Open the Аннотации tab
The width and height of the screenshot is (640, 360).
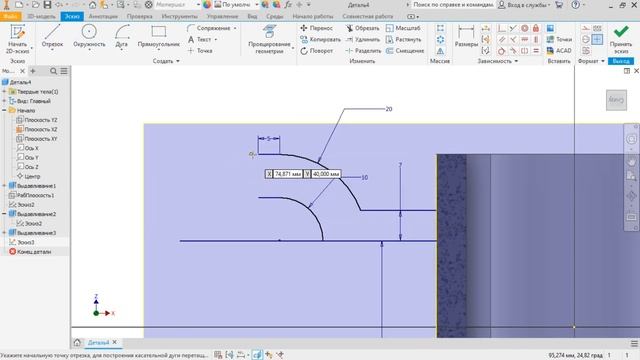[x=103, y=16]
